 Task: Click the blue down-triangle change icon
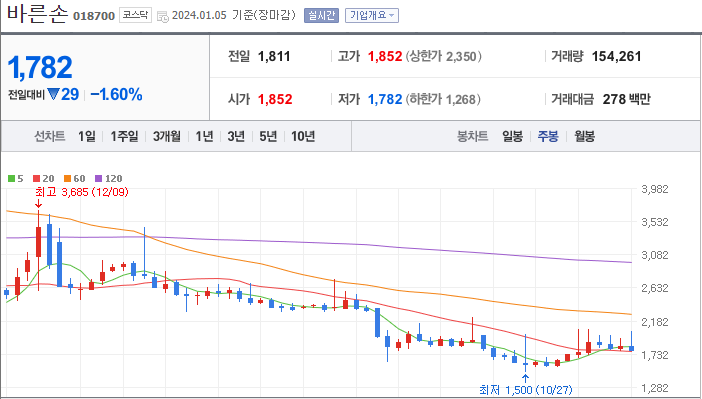point(53,94)
